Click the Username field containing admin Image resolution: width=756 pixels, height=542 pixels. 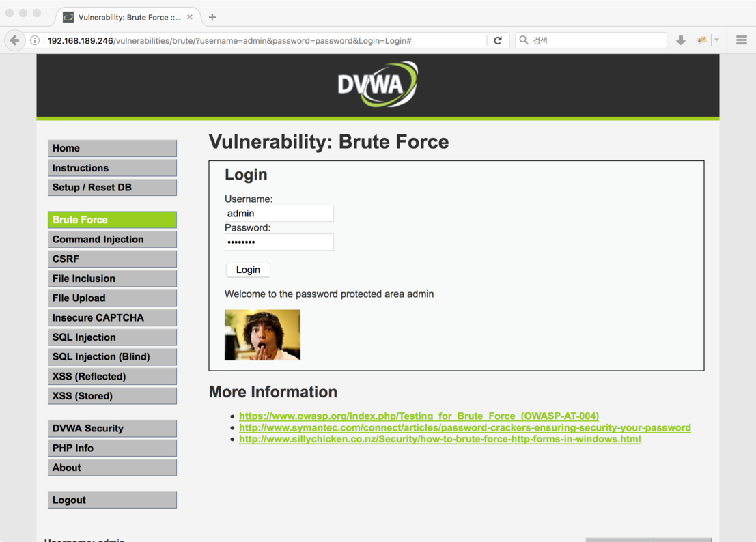[x=279, y=214]
